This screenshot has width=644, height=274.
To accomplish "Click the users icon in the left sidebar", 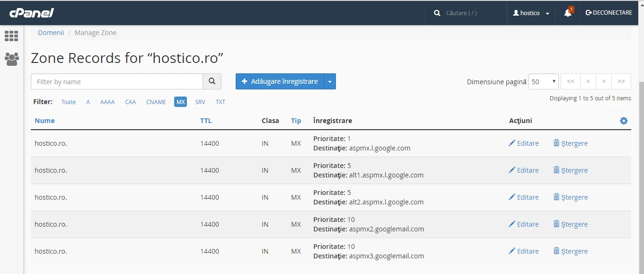I will pyautogui.click(x=11, y=59).
